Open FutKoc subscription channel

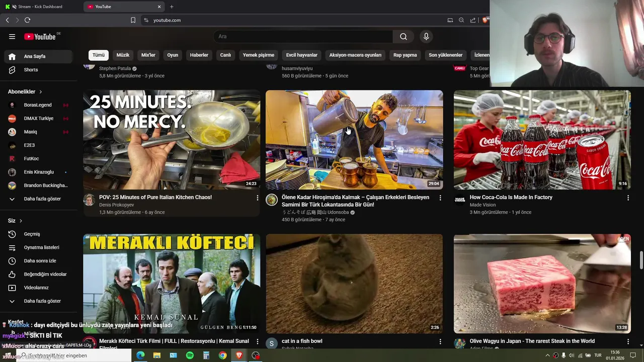click(39, 158)
